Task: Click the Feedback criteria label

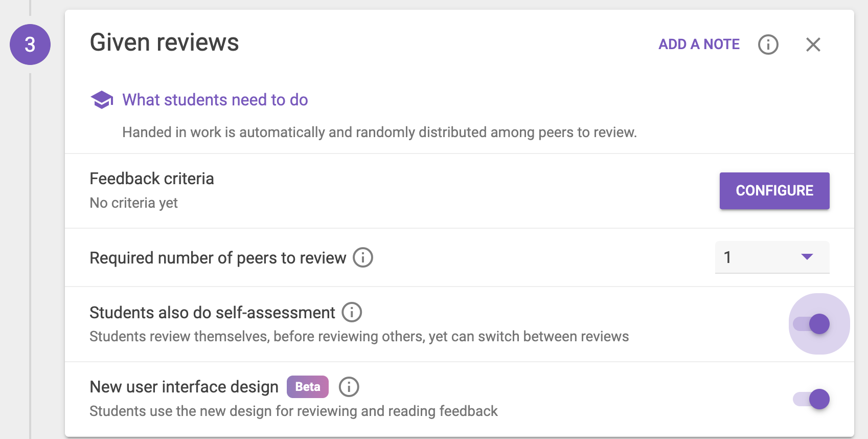Action: pos(152,179)
